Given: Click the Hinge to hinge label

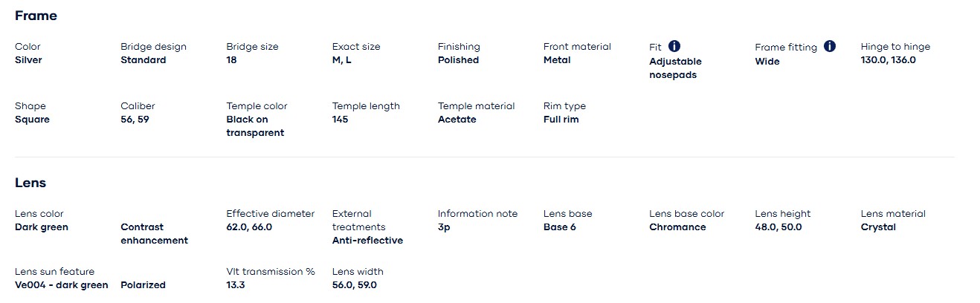Looking at the screenshot, I should tap(895, 47).
